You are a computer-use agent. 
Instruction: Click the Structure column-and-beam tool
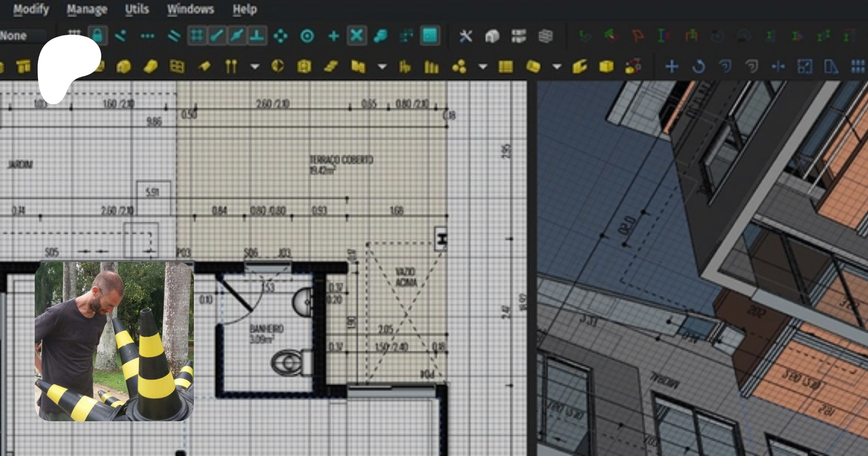(x=23, y=66)
